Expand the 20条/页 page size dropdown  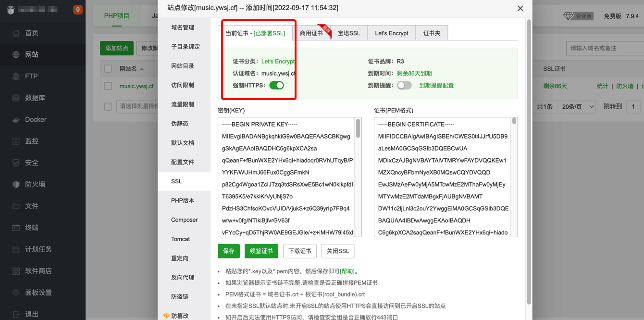click(578, 106)
